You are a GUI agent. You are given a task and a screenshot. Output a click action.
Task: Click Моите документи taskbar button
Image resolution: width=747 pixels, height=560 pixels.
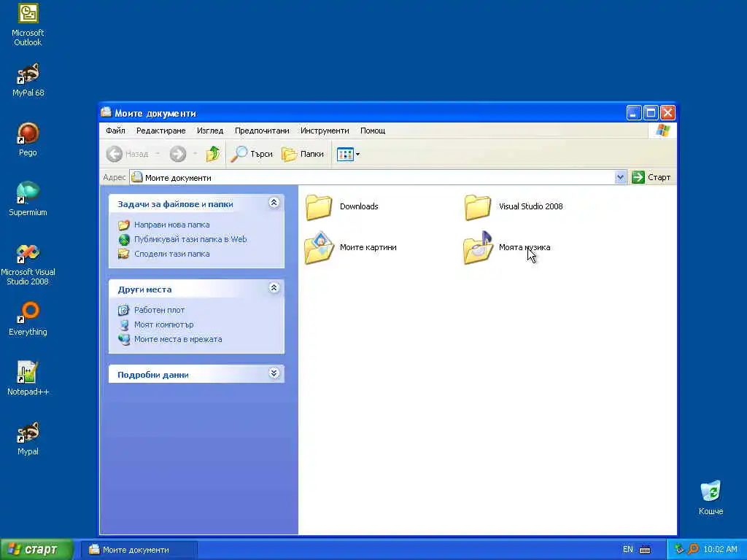[138, 550]
